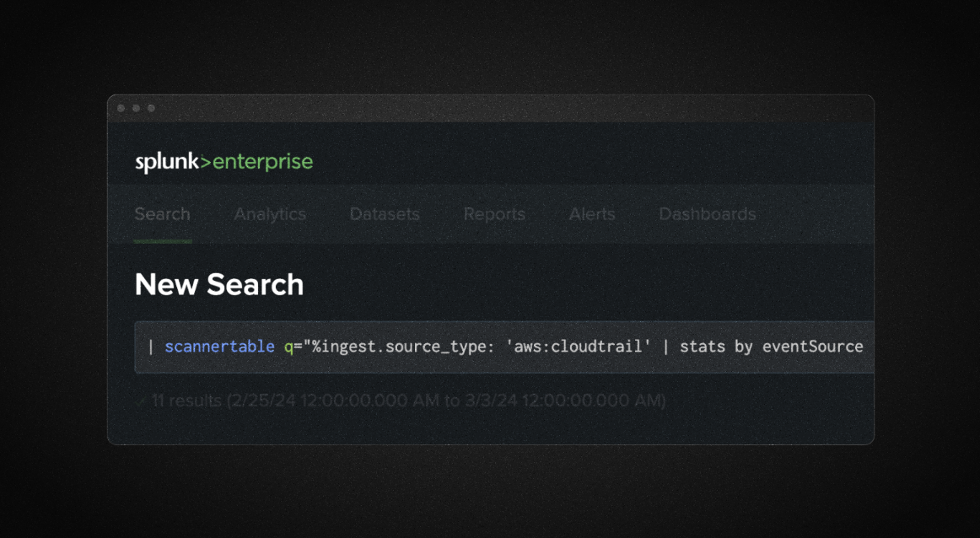Click the red window close dot
This screenshot has width=980, height=538.
pyautogui.click(x=121, y=108)
